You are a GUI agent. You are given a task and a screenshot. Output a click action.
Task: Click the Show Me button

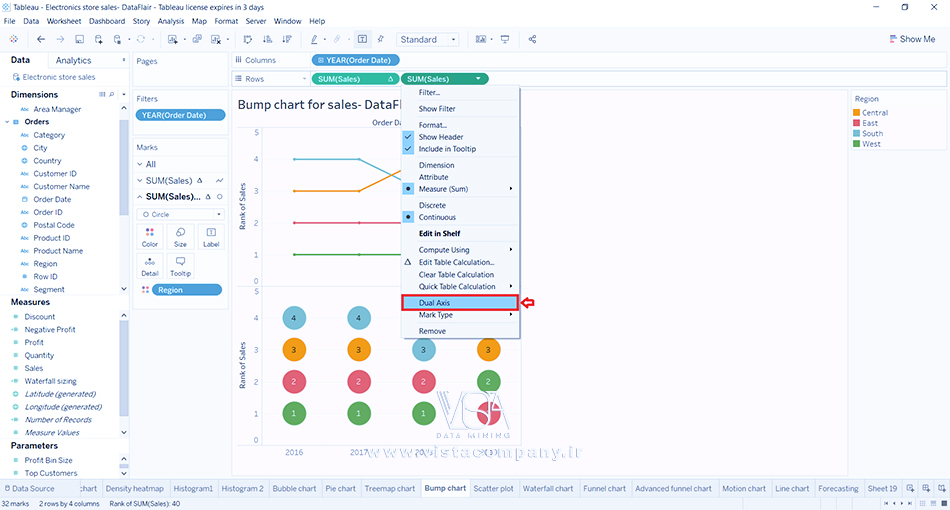(x=911, y=39)
